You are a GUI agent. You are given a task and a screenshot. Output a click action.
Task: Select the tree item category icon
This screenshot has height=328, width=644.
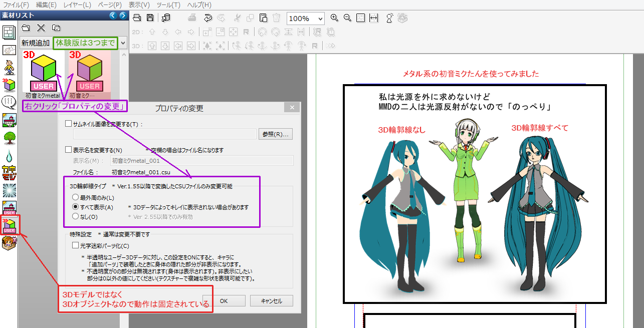[9, 138]
